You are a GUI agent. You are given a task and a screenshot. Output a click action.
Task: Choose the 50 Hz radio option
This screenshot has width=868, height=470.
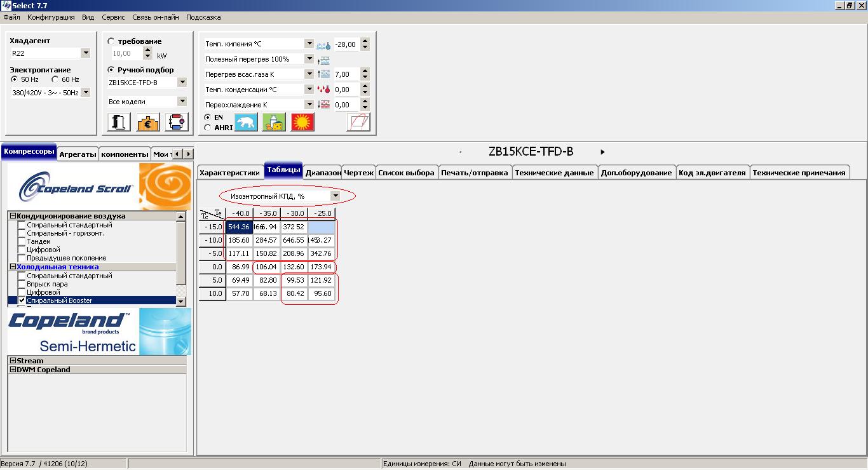point(15,79)
